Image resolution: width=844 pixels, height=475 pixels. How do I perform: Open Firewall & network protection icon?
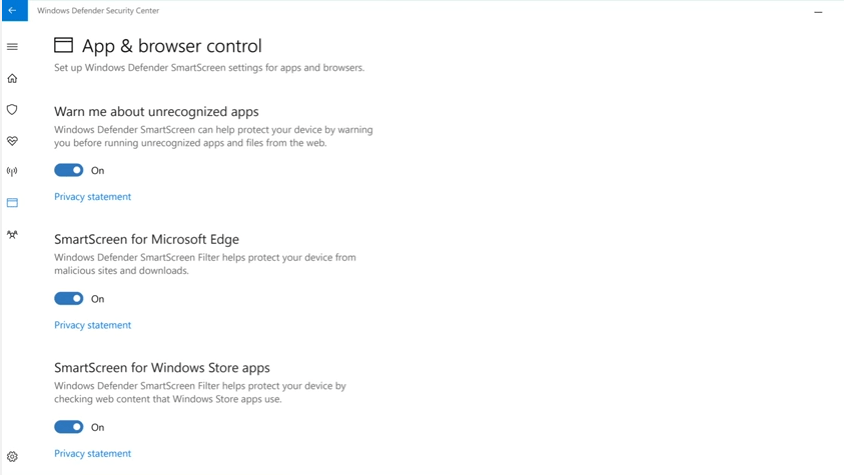(13, 172)
